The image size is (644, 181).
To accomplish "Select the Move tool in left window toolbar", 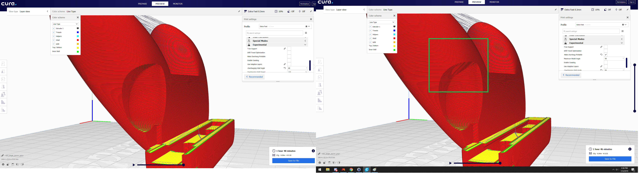I will pyautogui.click(x=3, y=64).
